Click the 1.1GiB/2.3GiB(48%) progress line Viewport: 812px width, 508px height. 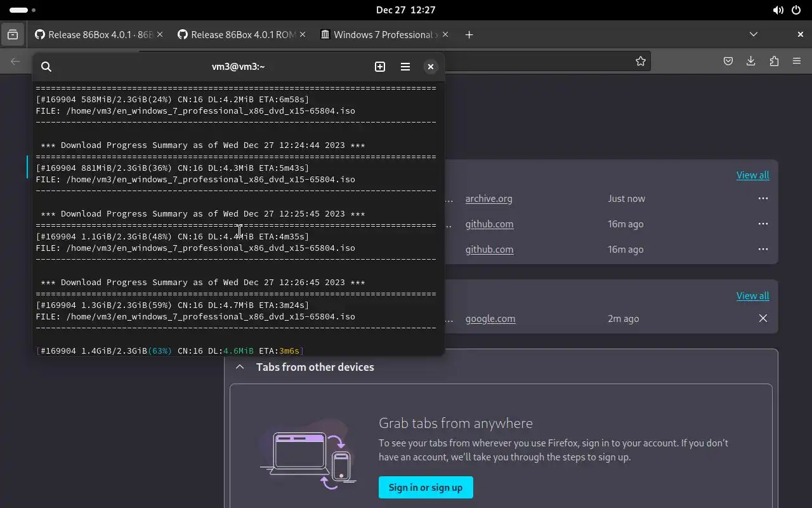tap(173, 237)
